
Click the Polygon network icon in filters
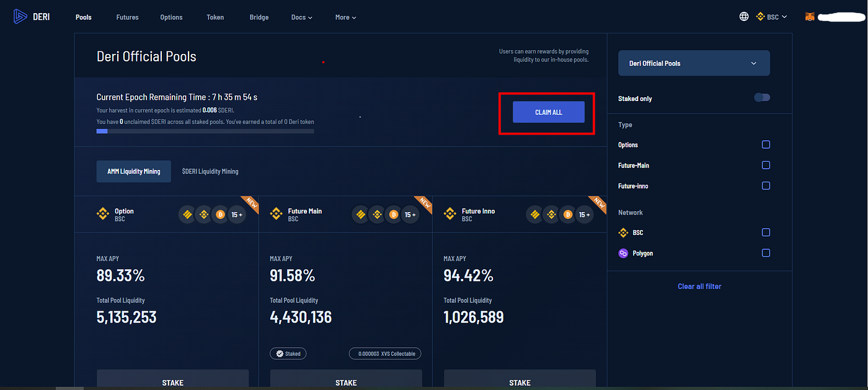click(623, 253)
